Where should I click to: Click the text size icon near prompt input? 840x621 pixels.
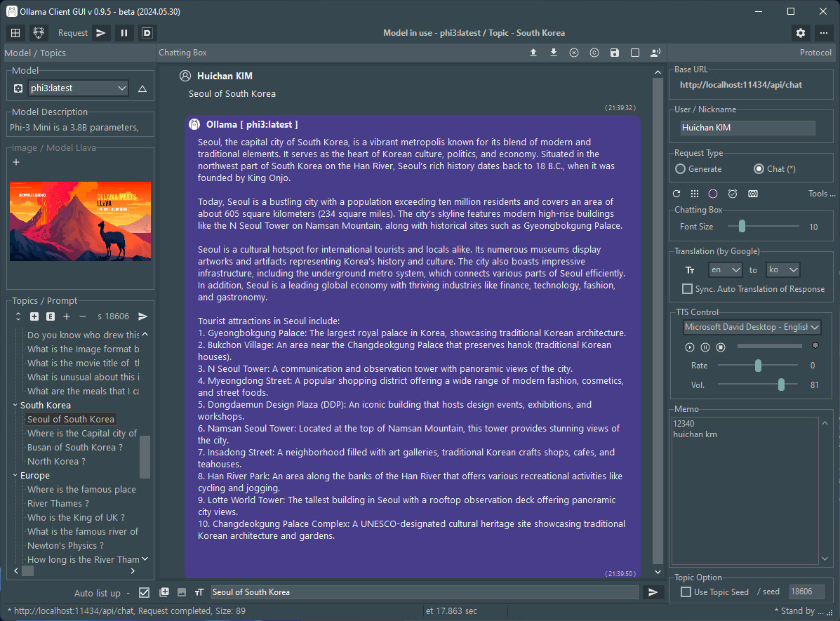199,592
